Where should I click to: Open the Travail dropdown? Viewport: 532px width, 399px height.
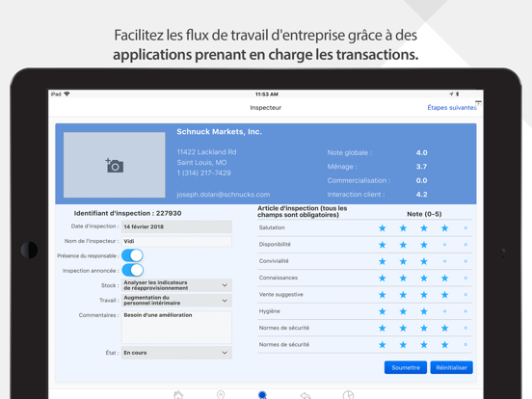coord(176,301)
